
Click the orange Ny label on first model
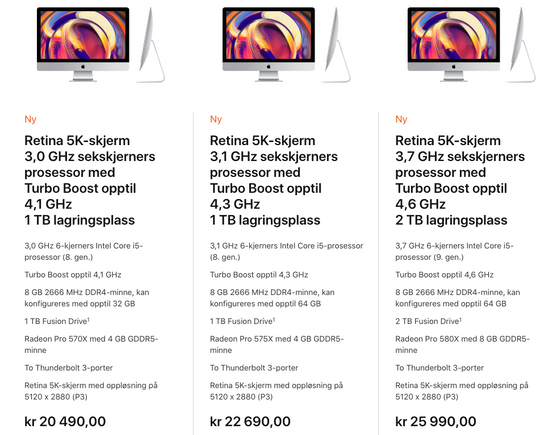click(30, 119)
